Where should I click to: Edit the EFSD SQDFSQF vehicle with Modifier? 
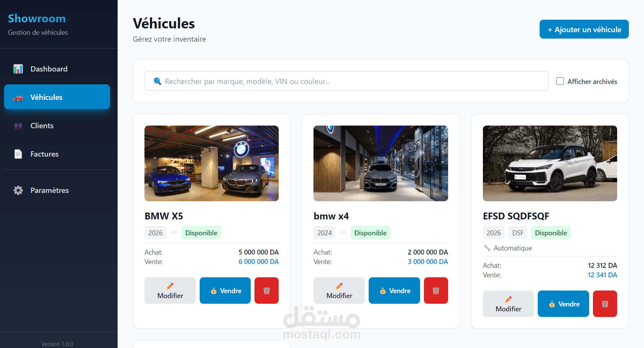tap(508, 304)
